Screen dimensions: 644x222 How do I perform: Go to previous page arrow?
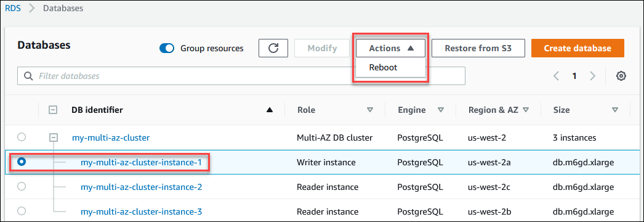tap(557, 76)
